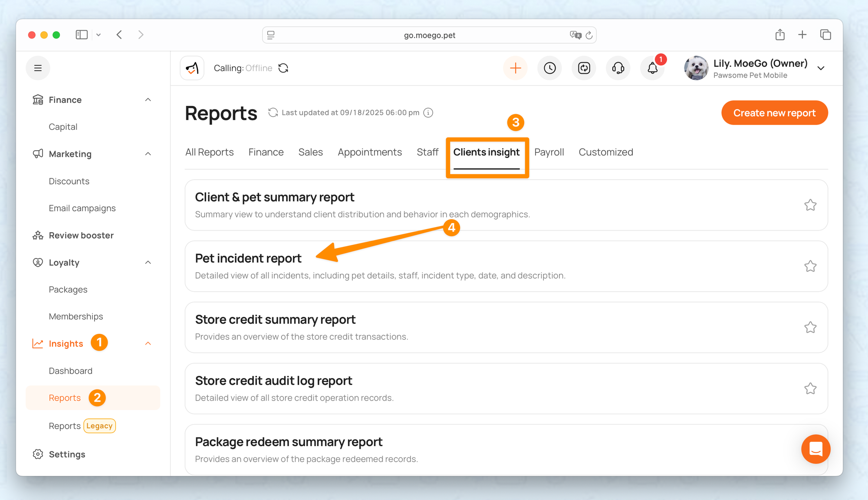This screenshot has width=868, height=500.
Task: Star the Client & pet summary report
Action: 810,205
